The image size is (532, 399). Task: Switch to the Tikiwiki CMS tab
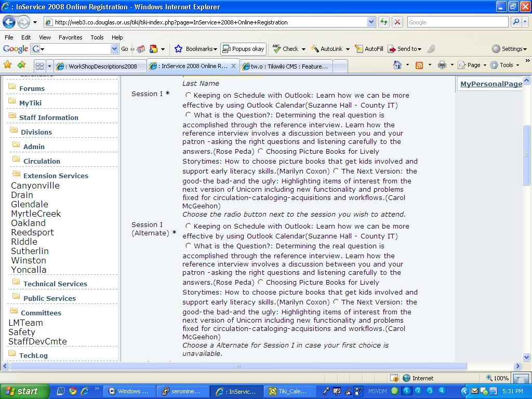[286, 66]
